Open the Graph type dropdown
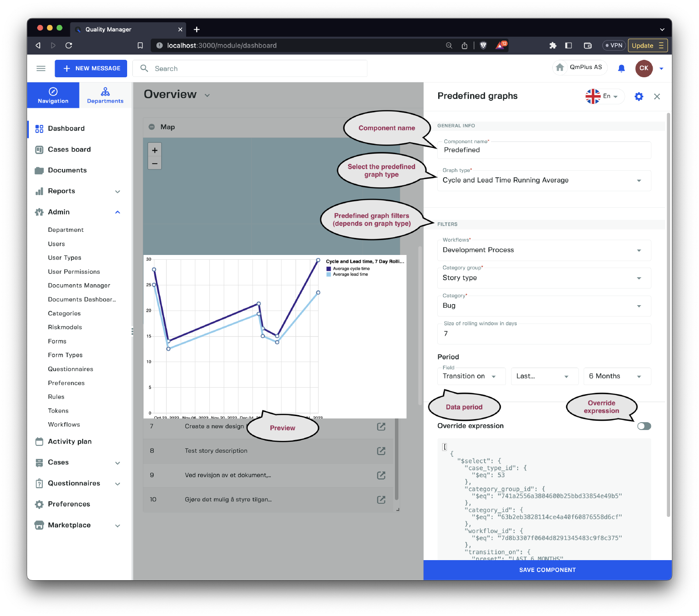 tap(544, 180)
